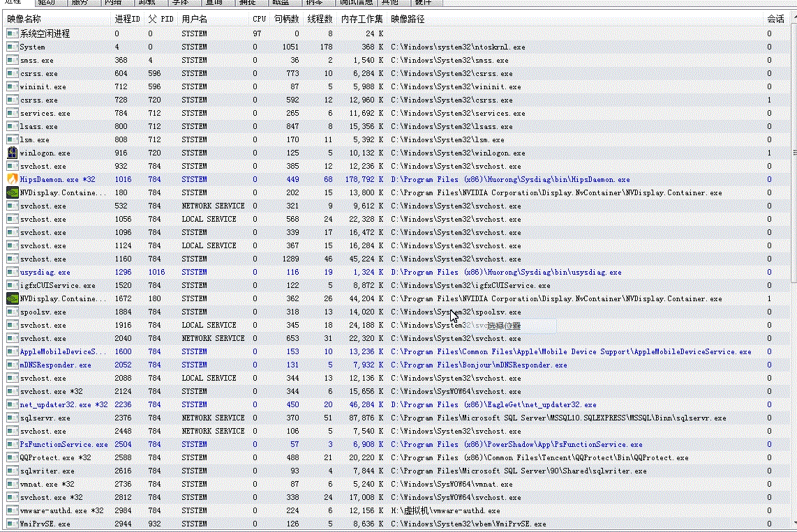797x532 pixels.
Task: Click NVDisplay.Container icon with PID 180
Action: [x=12, y=192]
